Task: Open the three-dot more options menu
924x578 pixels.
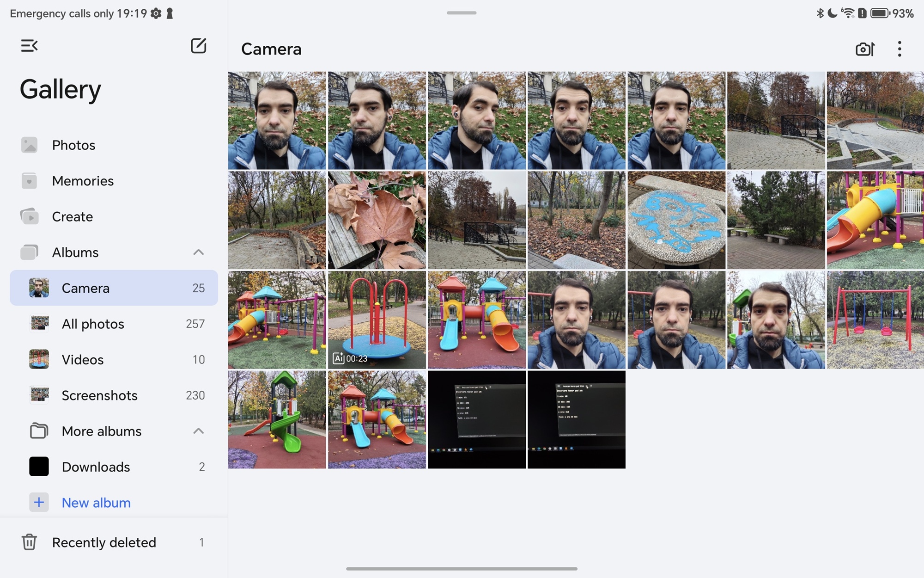Action: (x=899, y=49)
